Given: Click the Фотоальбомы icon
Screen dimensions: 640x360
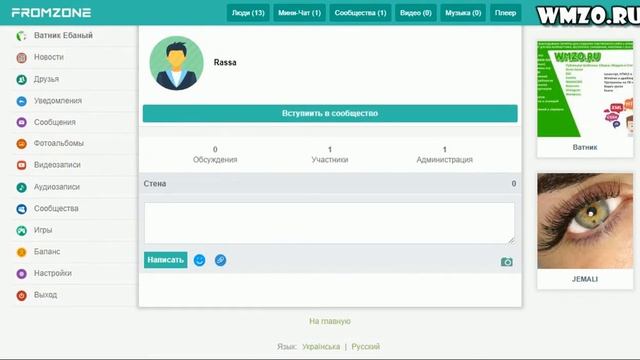Looking at the screenshot, I should tap(21, 144).
